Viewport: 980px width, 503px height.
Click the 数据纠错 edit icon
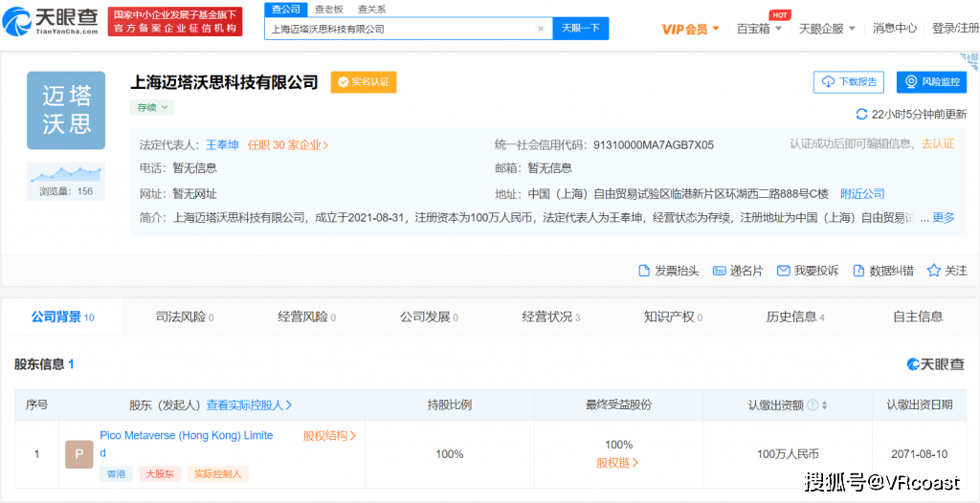[x=859, y=271]
